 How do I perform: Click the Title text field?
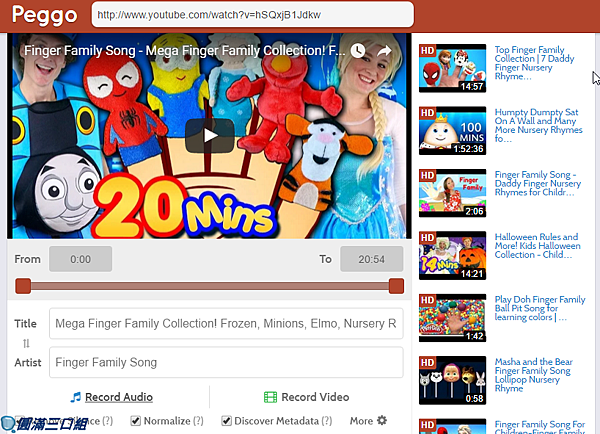(226, 323)
